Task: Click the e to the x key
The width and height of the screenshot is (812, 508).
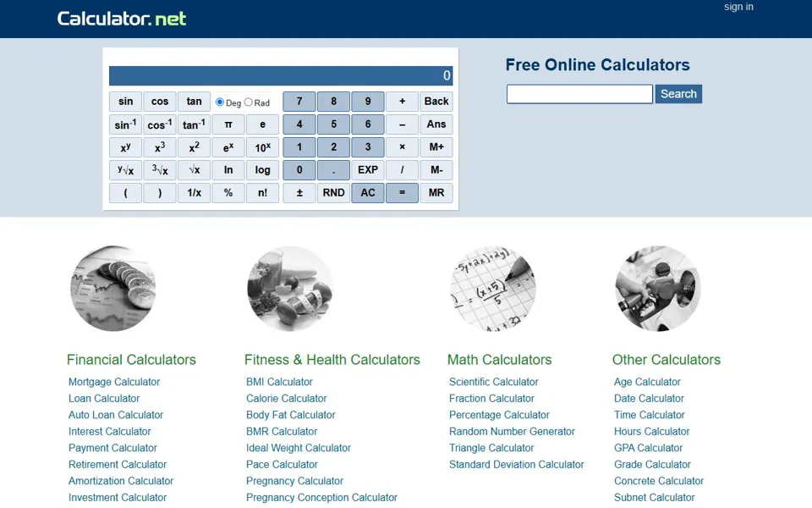Action: [x=228, y=147]
